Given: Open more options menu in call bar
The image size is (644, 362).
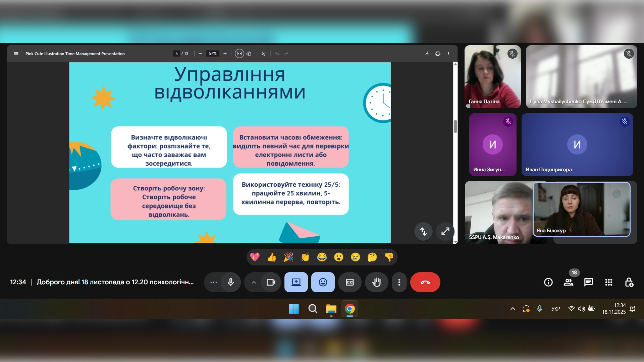Looking at the screenshot, I should point(399,282).
